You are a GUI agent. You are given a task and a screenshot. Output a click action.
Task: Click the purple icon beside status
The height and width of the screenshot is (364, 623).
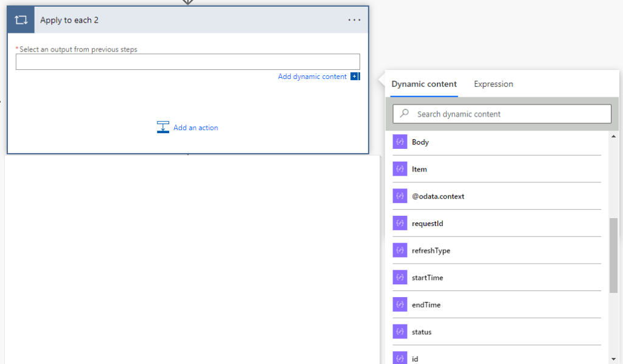pyautogui.click(x=400, y=332)
